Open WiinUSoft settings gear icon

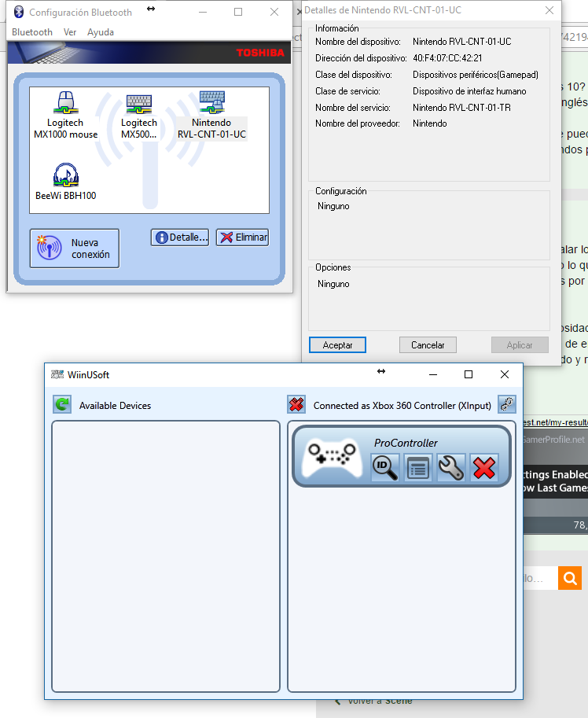tap(507, 404)
